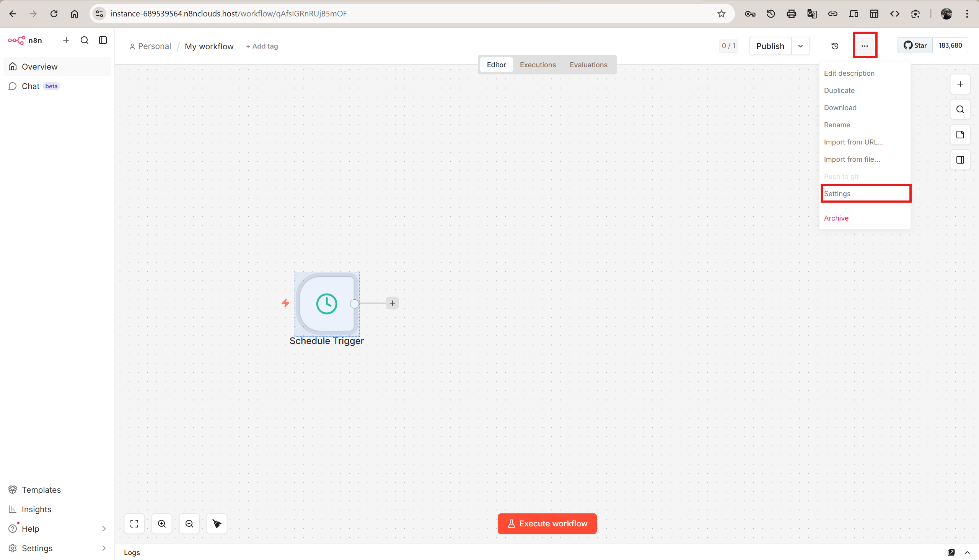Open the canvas node search icon
The image size is (979, 560).
[960, 110]
